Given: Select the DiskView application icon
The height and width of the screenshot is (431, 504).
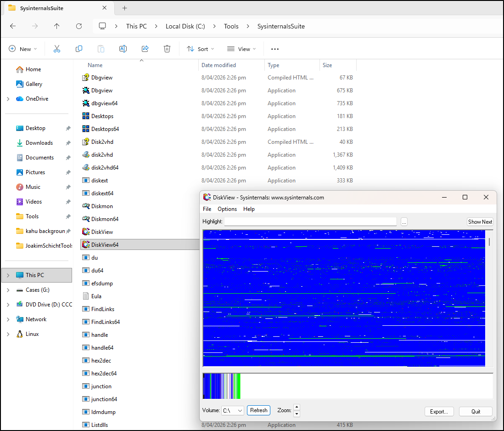Looking at the screenshot, I should [85, 232].
